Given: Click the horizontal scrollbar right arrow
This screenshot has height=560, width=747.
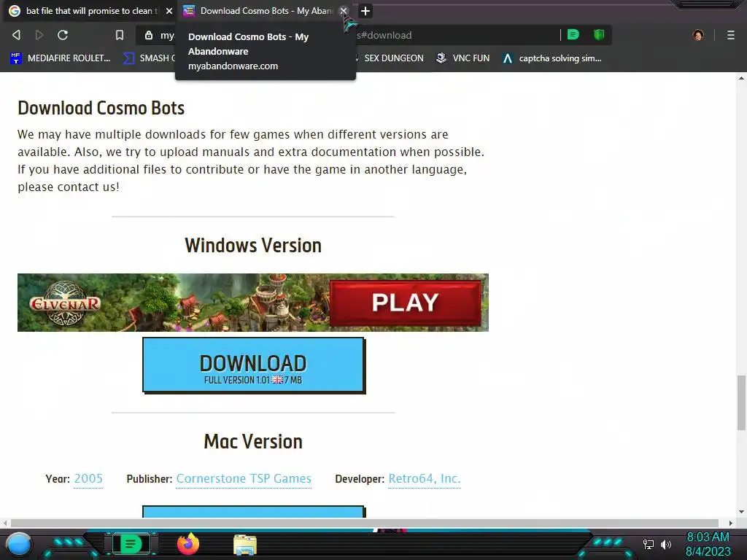Looking at the screenshot, I should [x=731, y=523].
